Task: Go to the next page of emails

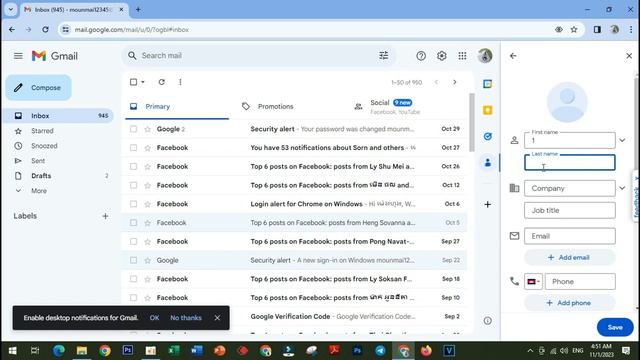Action: pos(455,82)
